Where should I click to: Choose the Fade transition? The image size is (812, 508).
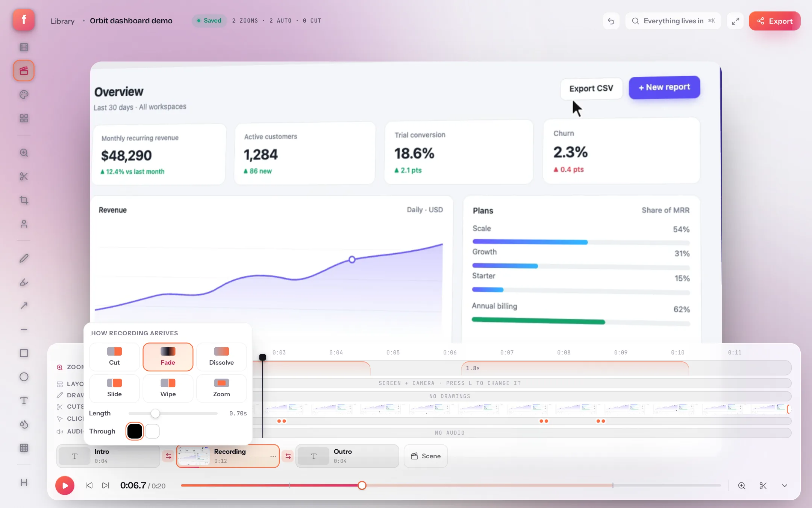(x=168, y=357)
